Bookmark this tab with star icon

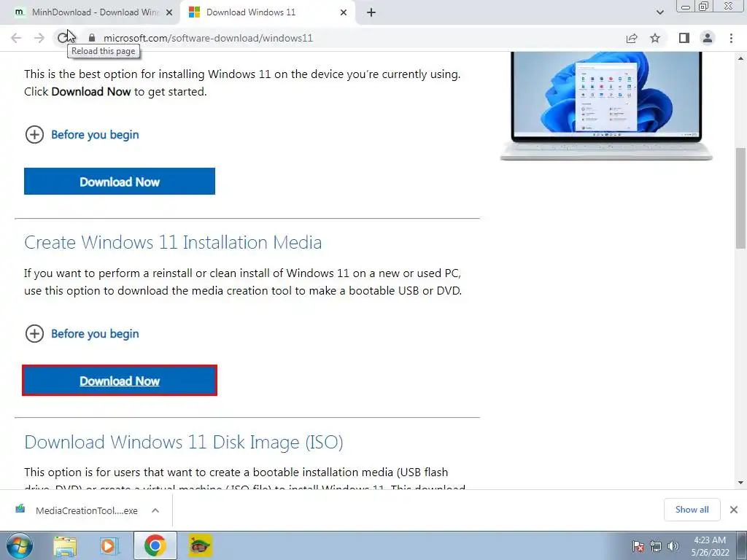pos(655,38)
